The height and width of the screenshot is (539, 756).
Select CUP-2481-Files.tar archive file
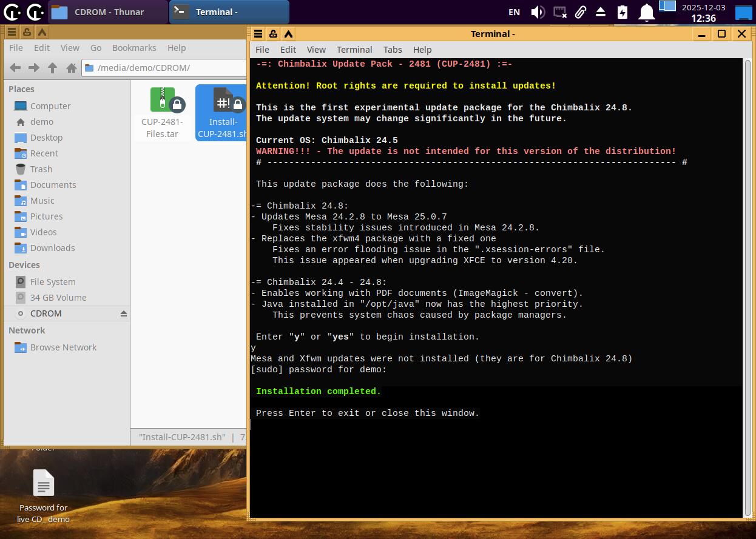(162, 113)
